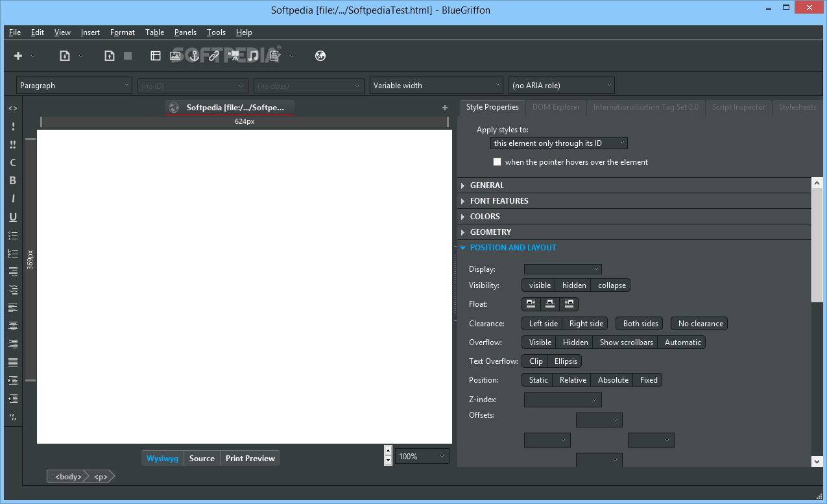Click the <p> breadcrumb button

pyautogui.click(x=101, y=477)
